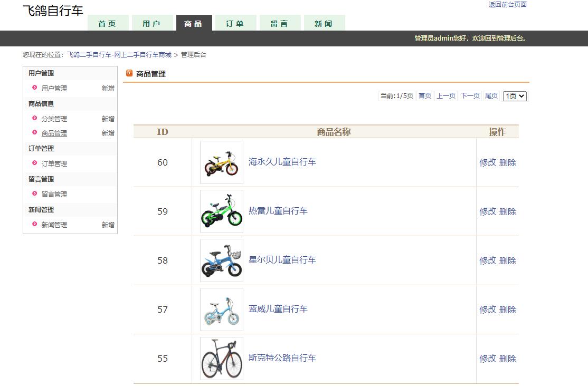Switch to the 订单 tab
588x387 pixels.
point(235,23)
